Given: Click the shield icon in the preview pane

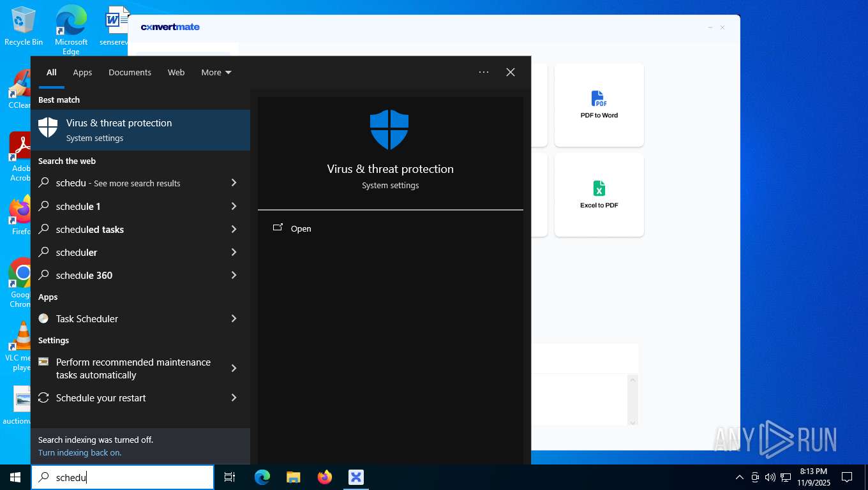Looking at the screenshot, I should [389, 130].
